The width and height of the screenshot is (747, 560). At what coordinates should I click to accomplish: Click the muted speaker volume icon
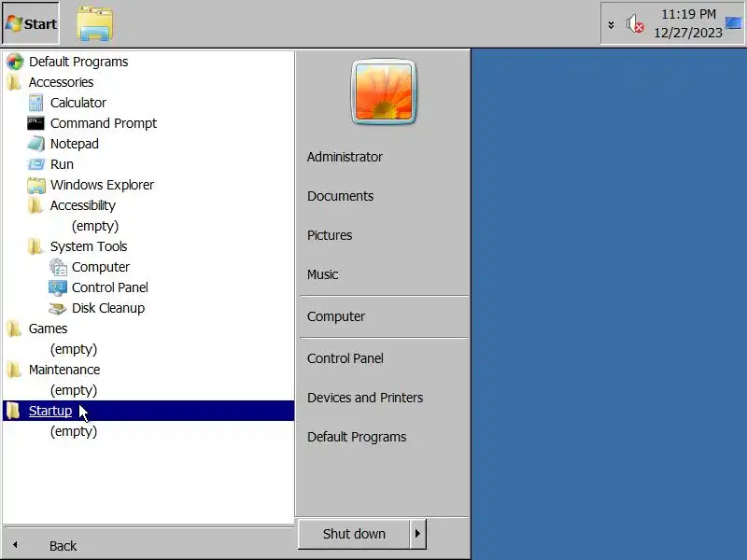(x=635, y=24)
